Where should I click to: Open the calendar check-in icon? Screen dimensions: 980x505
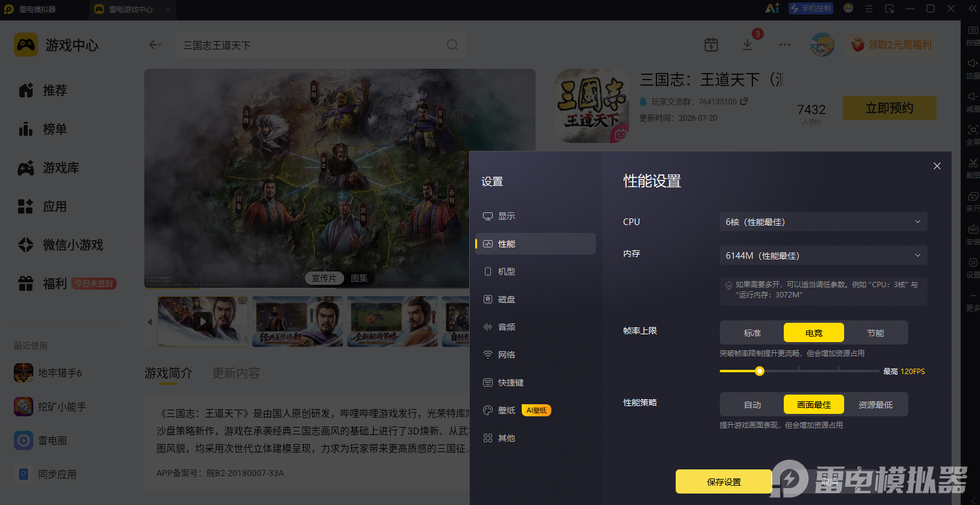(711, 45)
